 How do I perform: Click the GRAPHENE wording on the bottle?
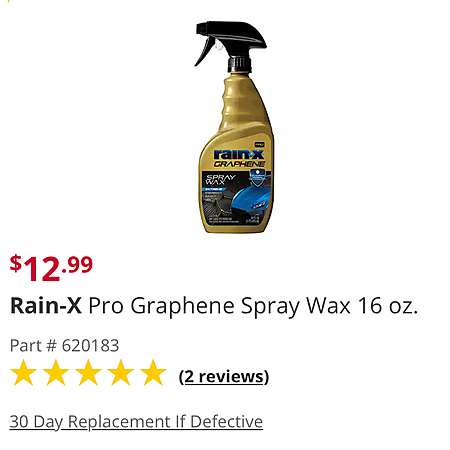239,164
